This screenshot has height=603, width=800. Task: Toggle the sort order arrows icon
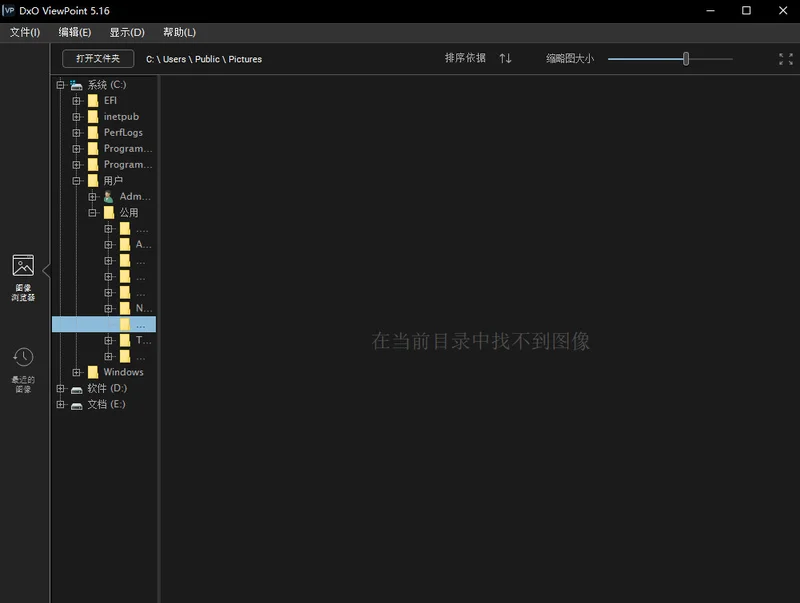506,59
